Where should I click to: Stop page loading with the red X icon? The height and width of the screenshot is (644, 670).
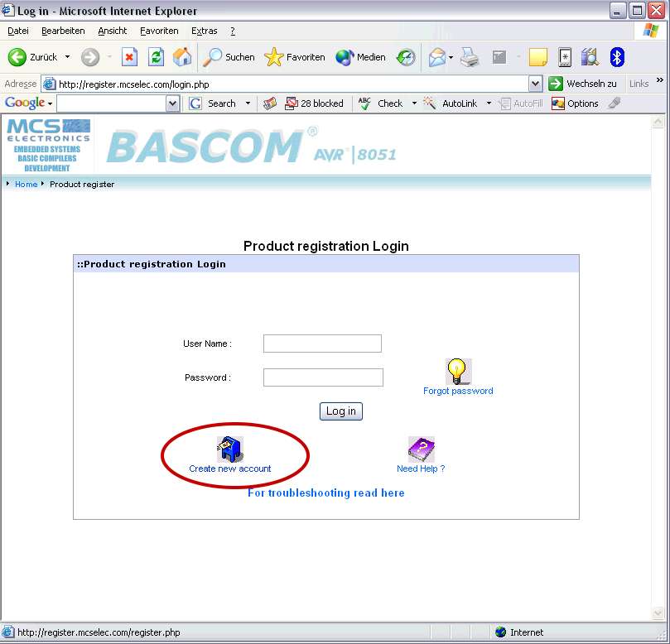click(129, 57)
